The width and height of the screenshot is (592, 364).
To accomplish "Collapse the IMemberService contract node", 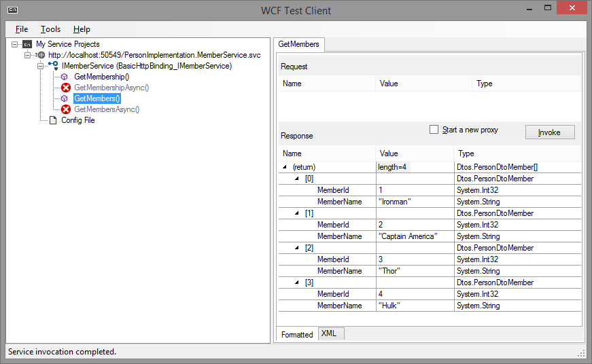I will coord(40,66).
